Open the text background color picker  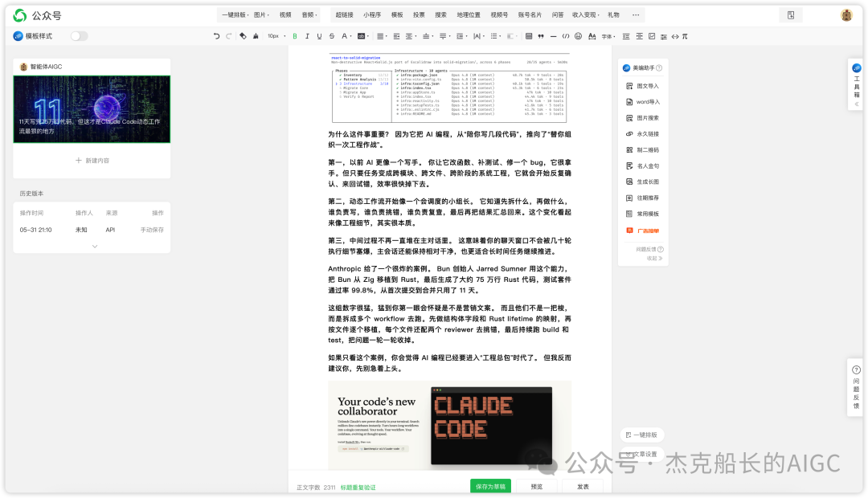(x=362, y=36)
